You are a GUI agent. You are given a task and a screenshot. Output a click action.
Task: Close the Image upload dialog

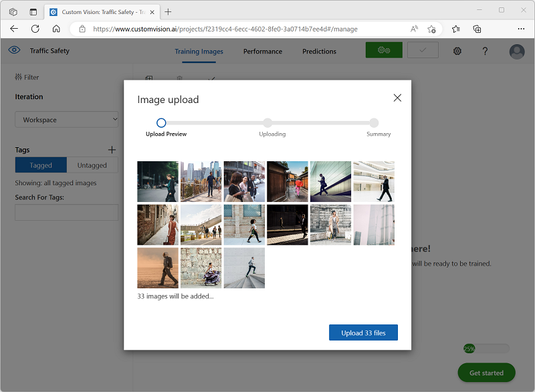coord(397,98)
